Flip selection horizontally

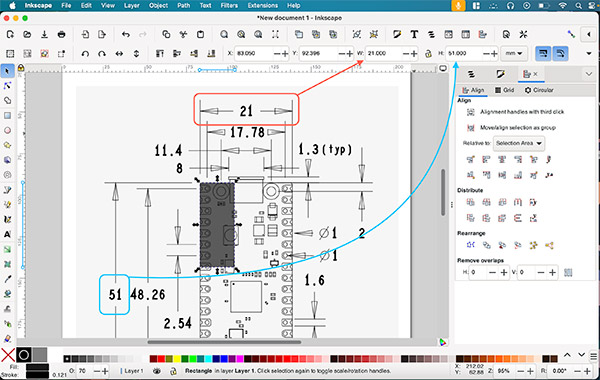[119, 54]
